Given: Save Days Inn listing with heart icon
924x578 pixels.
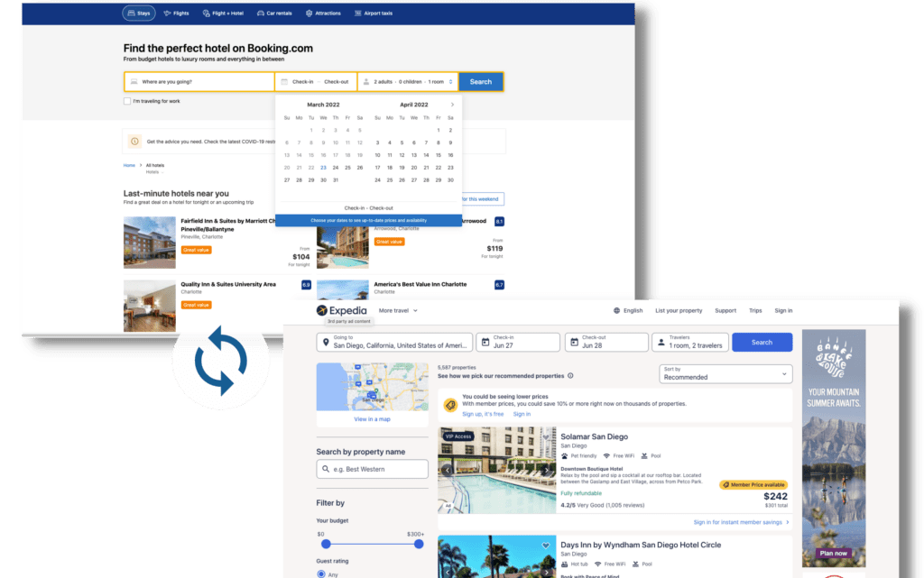Looking at the screenshot, I should [x=546, y=546].
